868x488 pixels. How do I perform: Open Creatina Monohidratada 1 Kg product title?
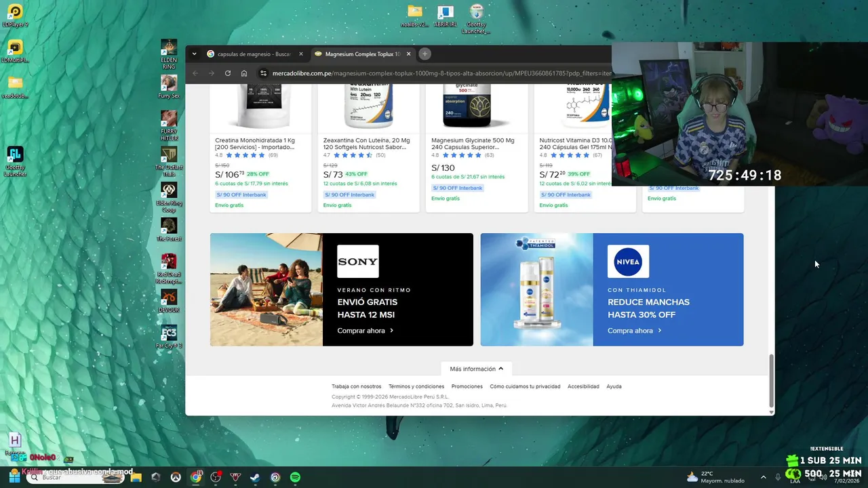tap(256, 144)
